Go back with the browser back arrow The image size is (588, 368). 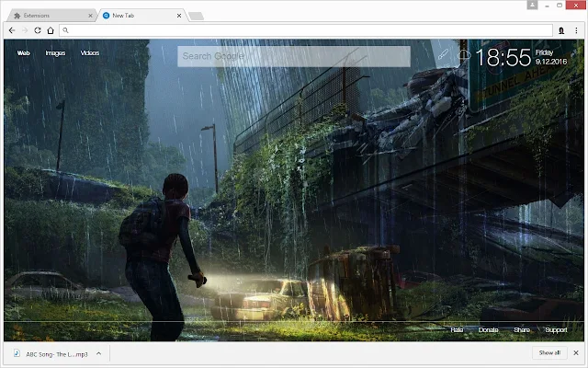pos(12,30)
